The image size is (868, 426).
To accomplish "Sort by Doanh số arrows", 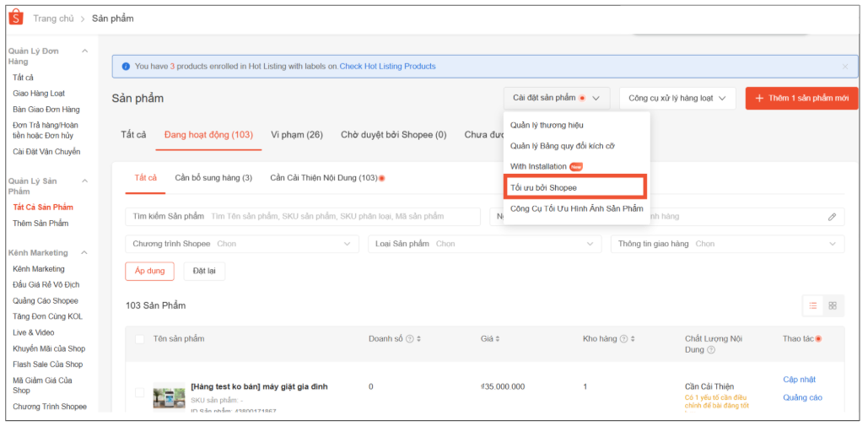I will (418, 339).
